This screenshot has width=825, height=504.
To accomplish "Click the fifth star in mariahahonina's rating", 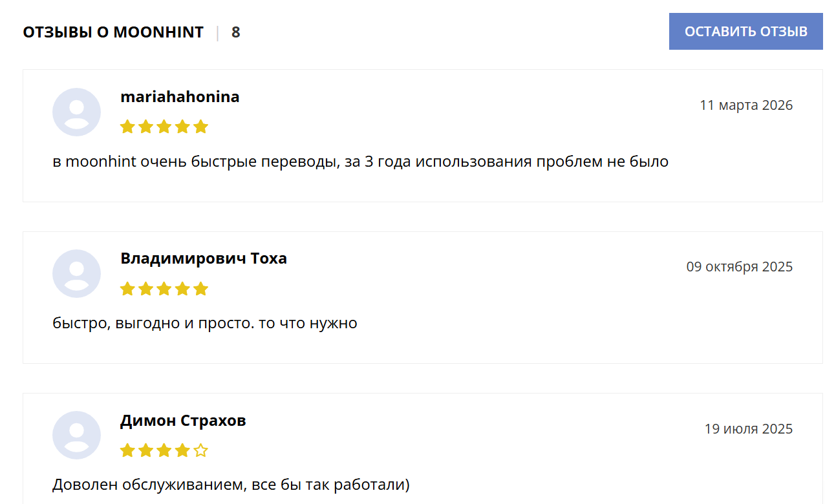I will point(200,127).
